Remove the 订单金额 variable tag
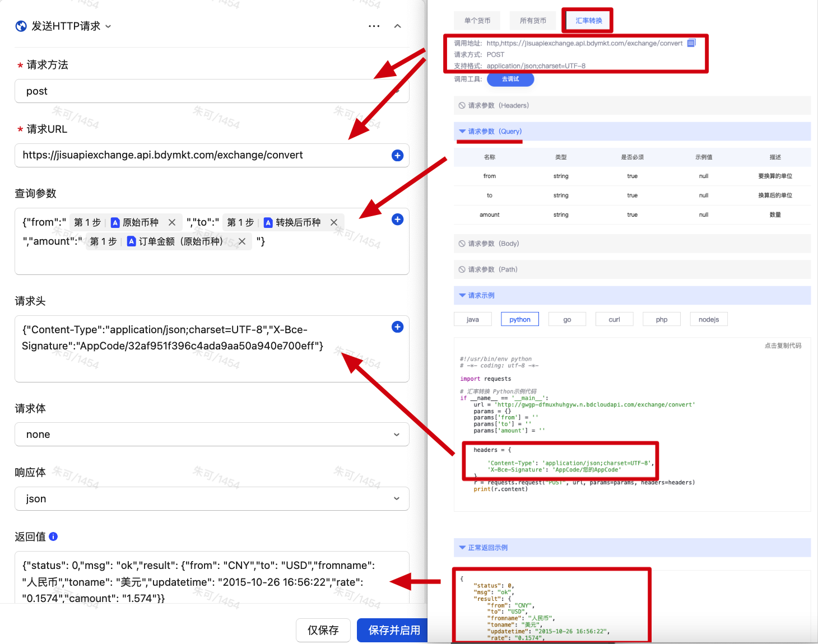The image size is (818, 644). 242,241
